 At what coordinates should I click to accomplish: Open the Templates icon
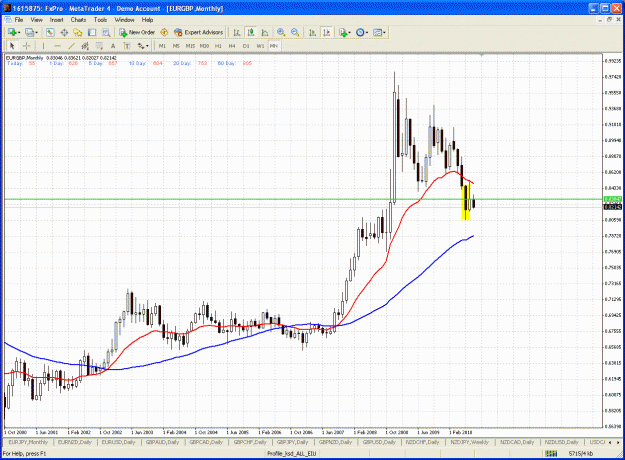377,32
